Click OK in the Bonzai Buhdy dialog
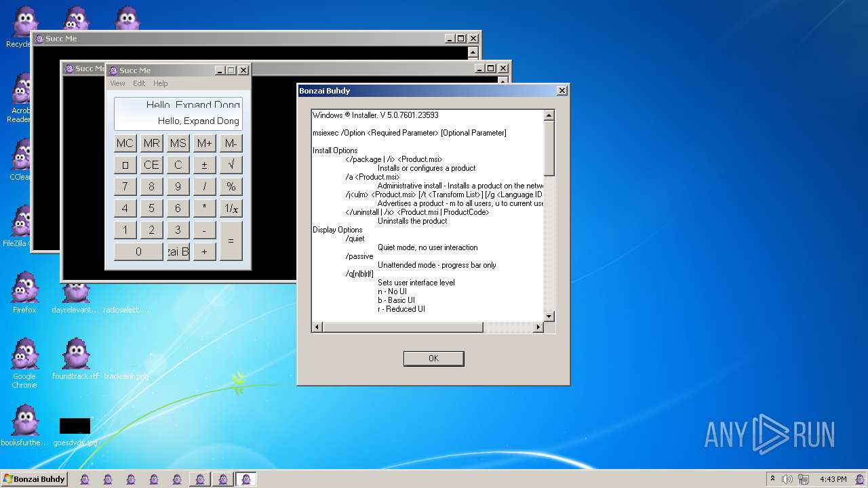This screenshot has width=868, height=488. pos(433,359)
